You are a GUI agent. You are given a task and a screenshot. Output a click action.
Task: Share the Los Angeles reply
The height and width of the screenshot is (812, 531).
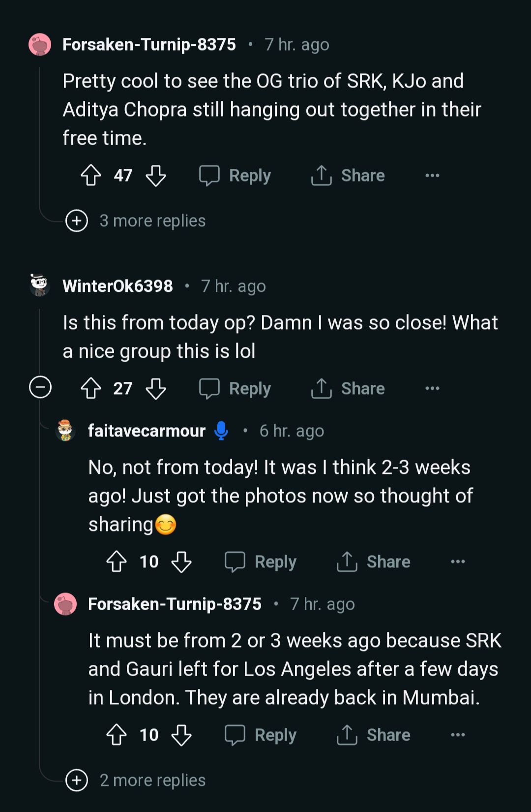[374, 735]
